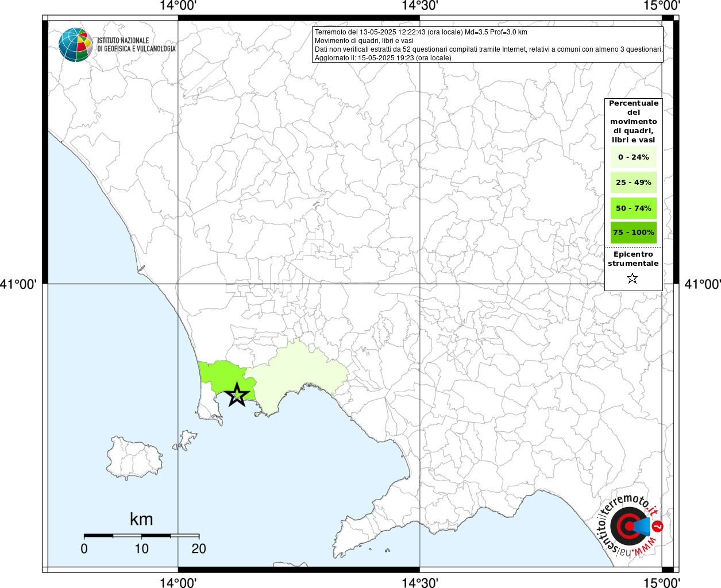Viewport: 721px width, 588px height.
Task: Click the right 41°00' latitude label
Action: coord(702,284)
